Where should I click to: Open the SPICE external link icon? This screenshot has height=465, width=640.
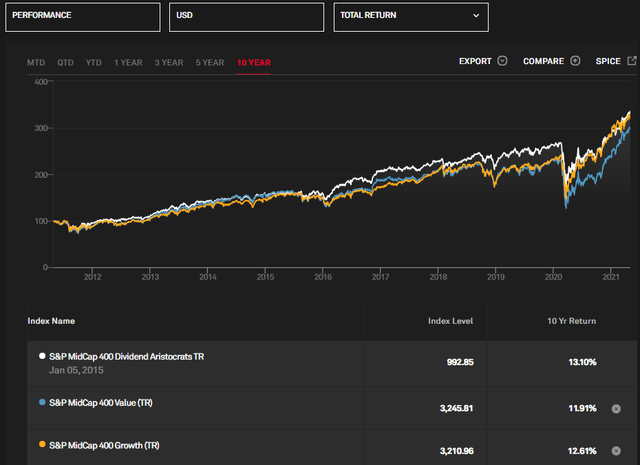pyautogui.click(x=632, y=61)
